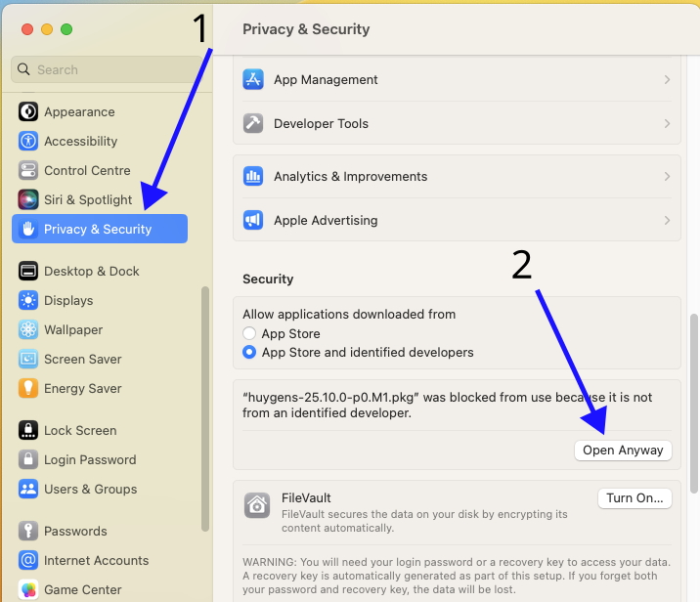Click the Search field in sidebar

click(106, 69)
